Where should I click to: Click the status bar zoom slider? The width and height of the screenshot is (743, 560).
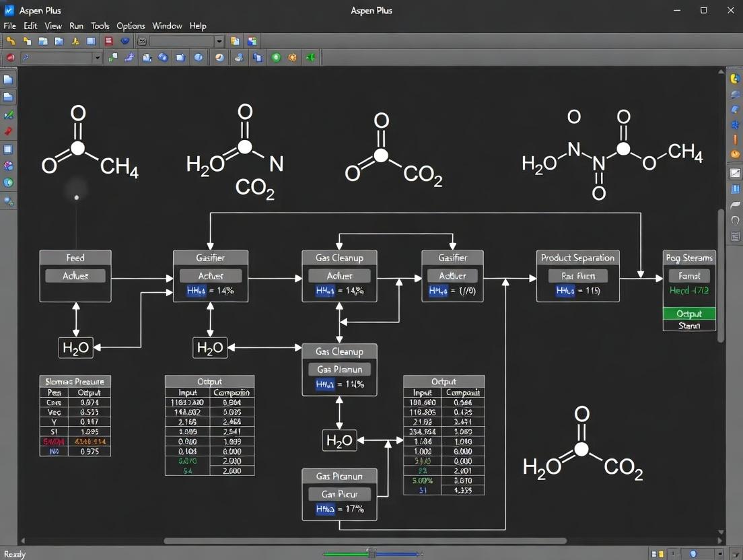coord(372,553)
